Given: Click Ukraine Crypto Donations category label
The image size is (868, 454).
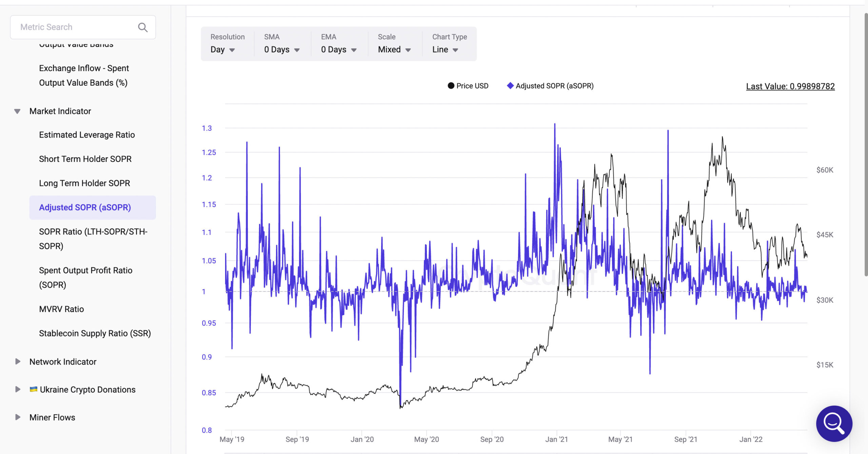Looking at the screenshot, I should (x=87, y=390).
